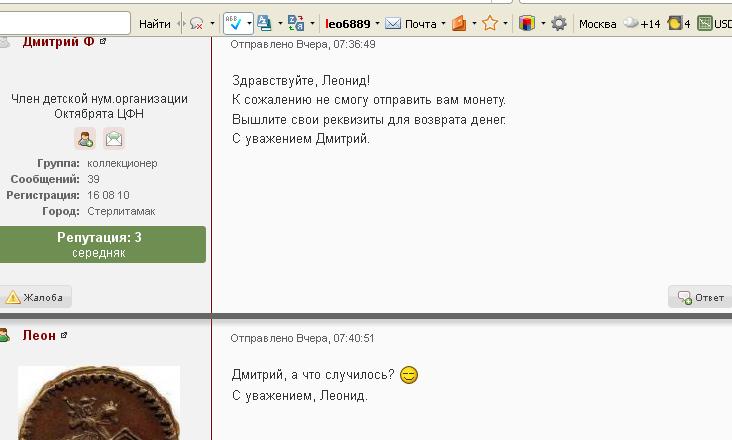Click the Репутация: 3 середняк bar
This screenshot has width=732, height=440.
point(102,244)
